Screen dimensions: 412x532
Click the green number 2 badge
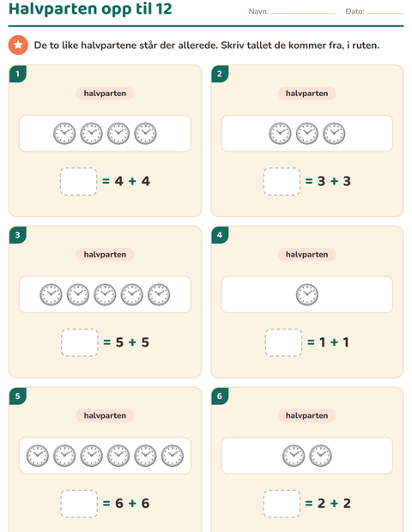pyautogui.click(x=220, y=74)
